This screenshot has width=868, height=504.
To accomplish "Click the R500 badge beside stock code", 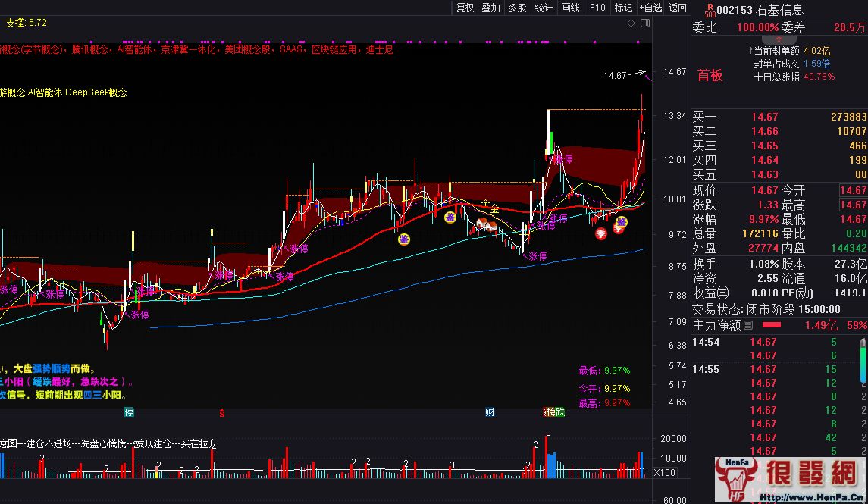I will (709, 10).
